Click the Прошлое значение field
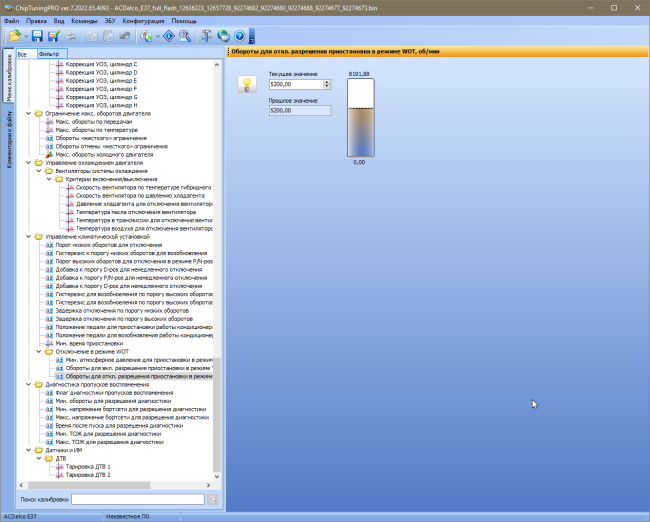The image size is (650, 522). 300,111
